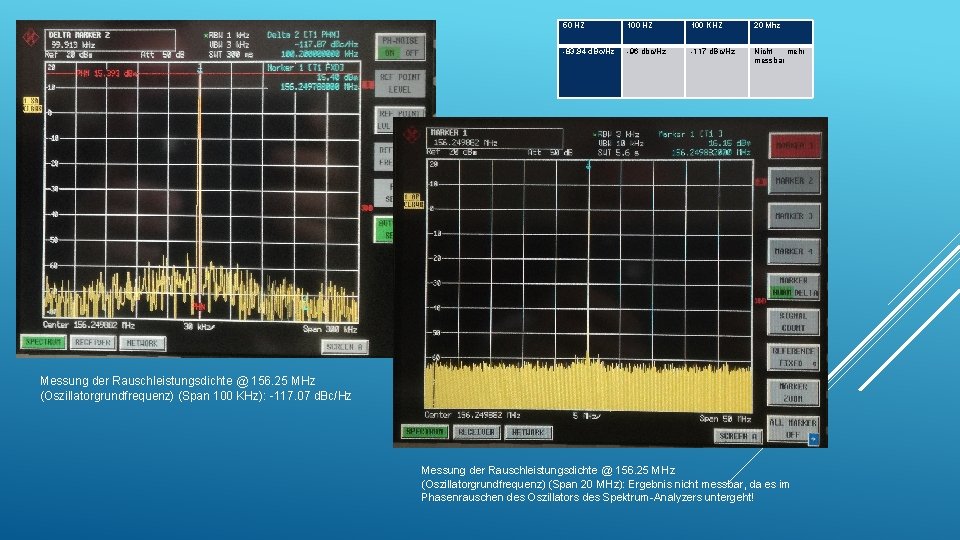Click SCREEN A button on right analyzer
The width and height of the screenshot is (960, 540).
(x=738, y=436)
